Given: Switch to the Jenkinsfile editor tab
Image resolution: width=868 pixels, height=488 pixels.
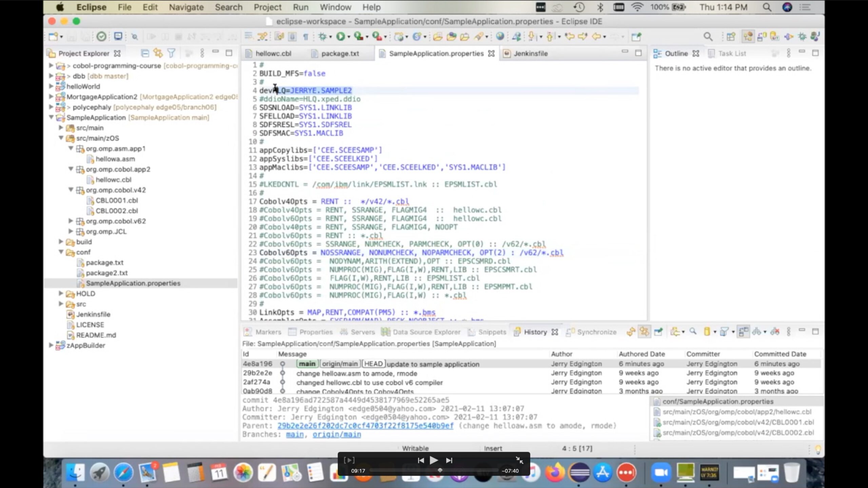Looking at the screenshot, I should (530, 54).
